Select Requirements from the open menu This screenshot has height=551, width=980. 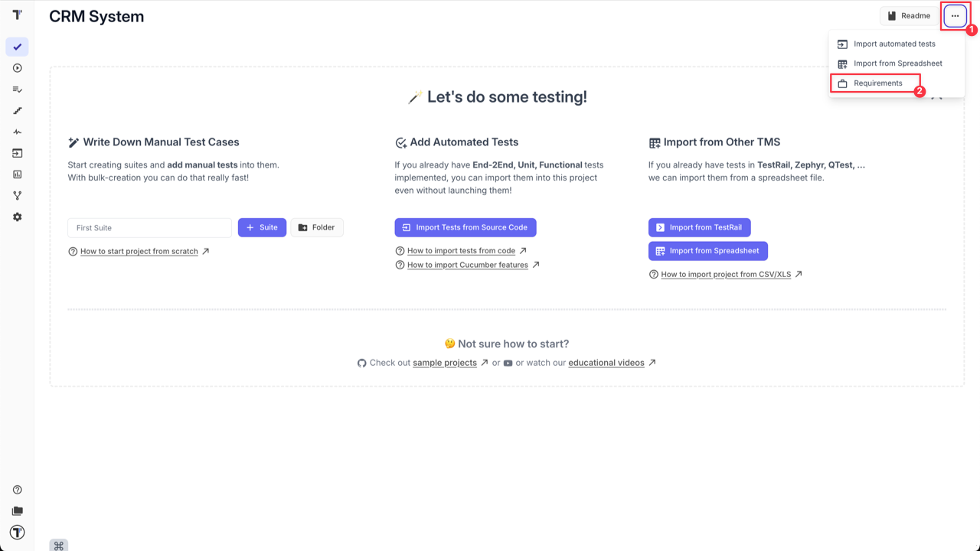(x=877, y=83)
